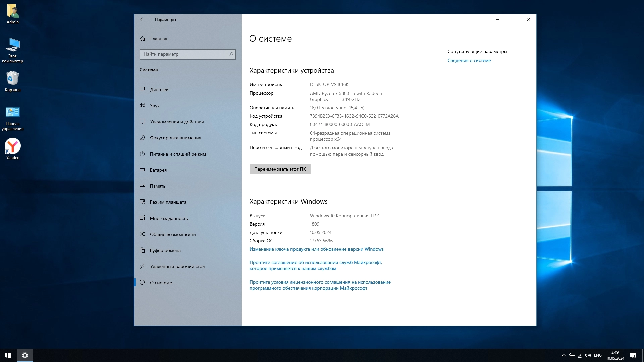Focus the Найти параметр search field
Viewport: 644px width, 362px height.
(x=184, y=54)
